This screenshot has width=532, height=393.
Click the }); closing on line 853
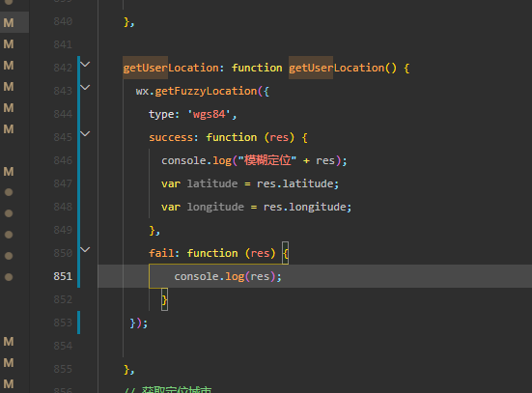coord(139,323)
